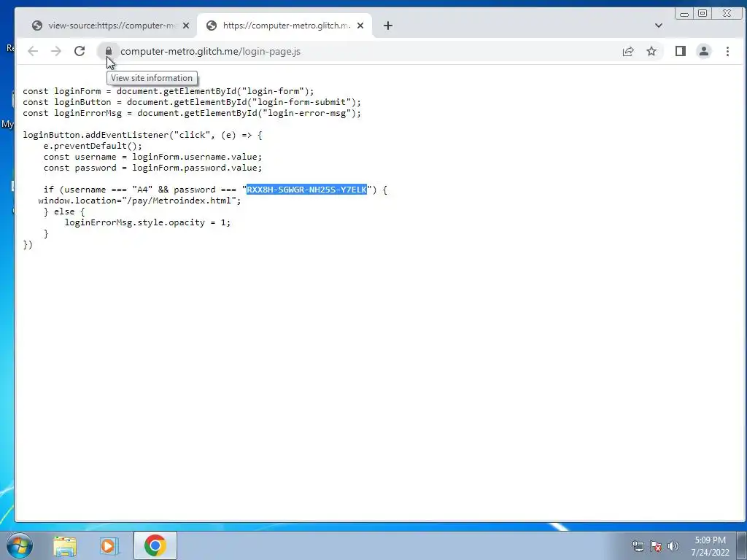Open the clock showing 5:09 PM

[x=710, y=546]
